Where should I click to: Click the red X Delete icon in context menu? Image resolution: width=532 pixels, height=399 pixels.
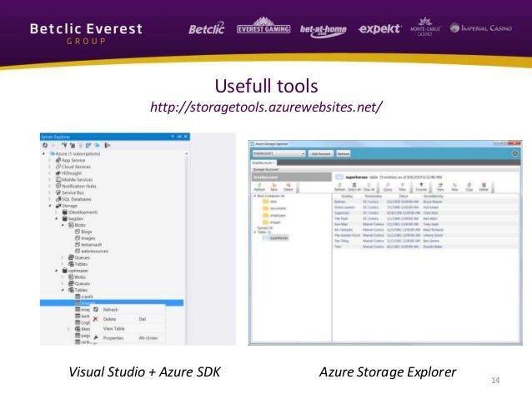click(96, 319)
